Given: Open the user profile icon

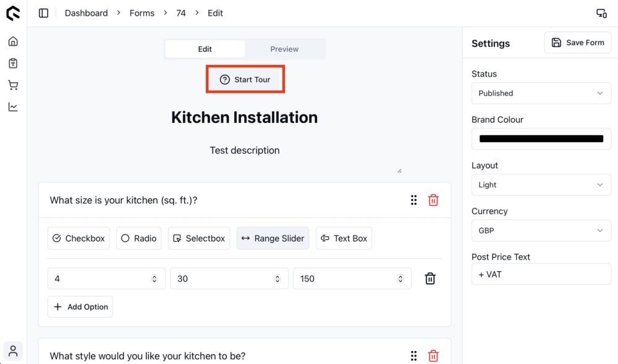Looking at the screenshot, I should click(x=13, y=350).
